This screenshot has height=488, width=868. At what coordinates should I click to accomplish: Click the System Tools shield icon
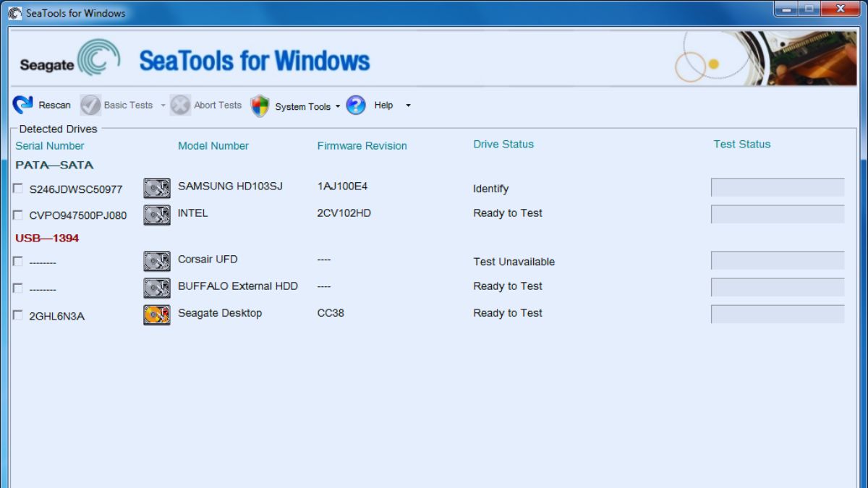[x=260, y=106]
